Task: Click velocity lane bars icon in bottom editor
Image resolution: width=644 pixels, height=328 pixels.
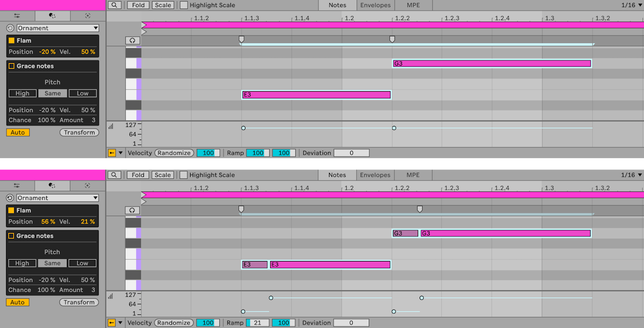Action: [111, 296]
